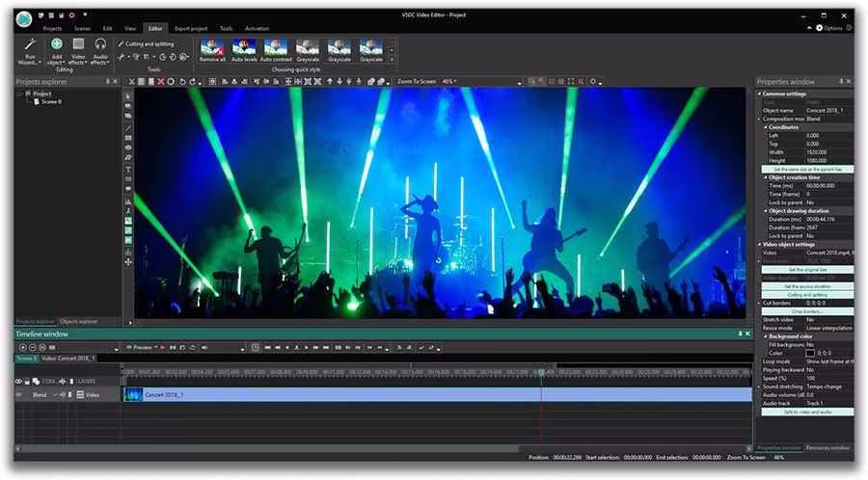Pin the Timeline window panel
The height and width of the screenshot is (480, 868).
pyautogui.click(x=740, y=334)
